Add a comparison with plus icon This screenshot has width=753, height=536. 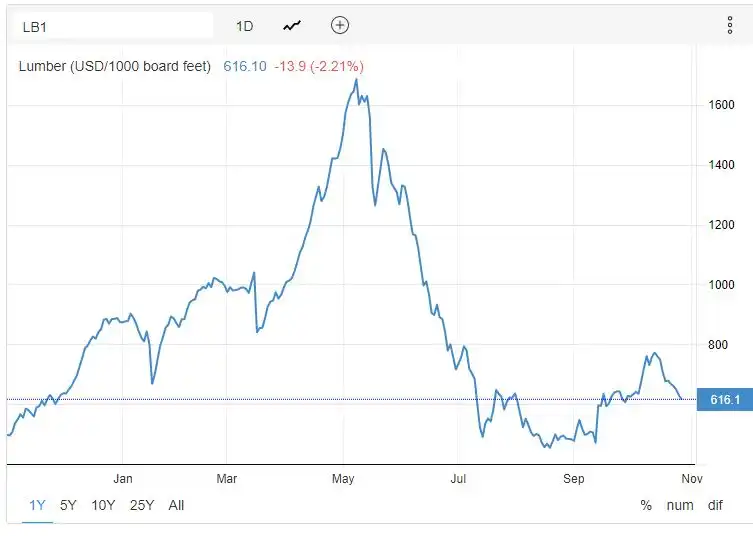click(340, 25)
